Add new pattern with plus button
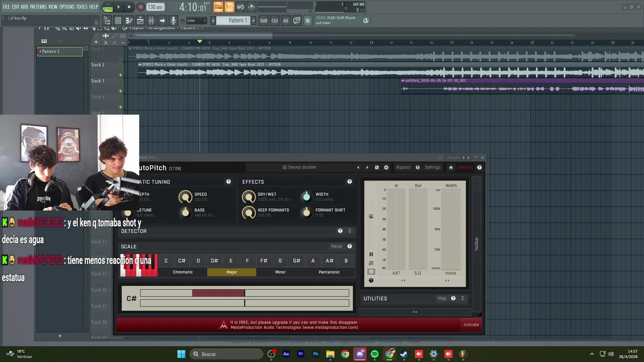The image size is (644, 362). point(253,21)
